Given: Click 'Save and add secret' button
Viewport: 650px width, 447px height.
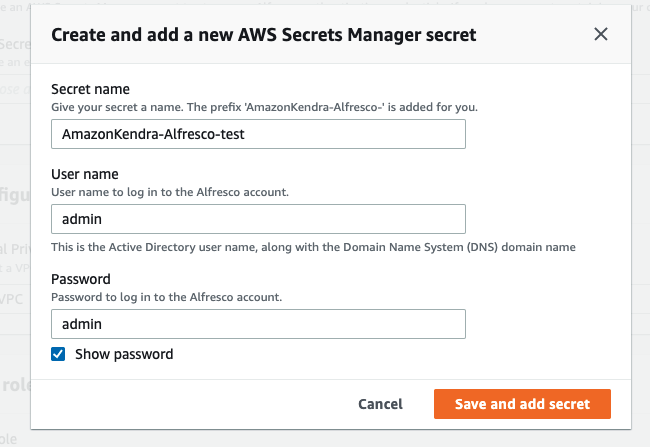Looking at the screenshot, I should pos(522,404).
